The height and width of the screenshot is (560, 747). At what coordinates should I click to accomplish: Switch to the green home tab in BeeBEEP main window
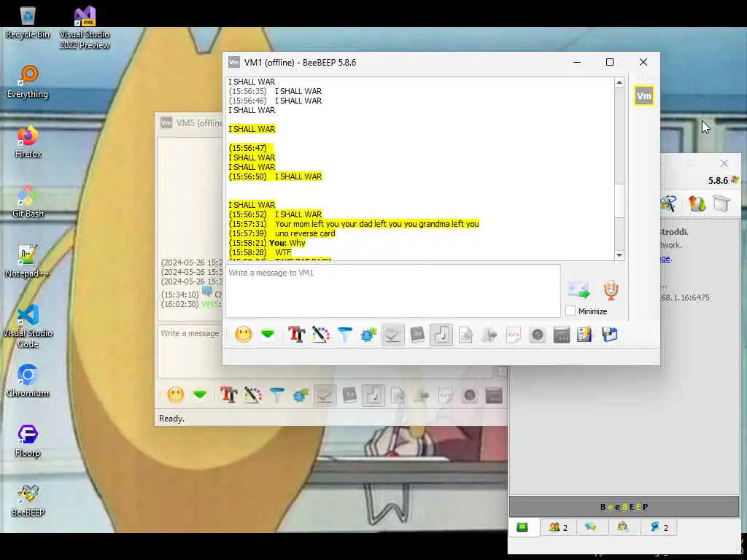pyautogui.click(x=522, y=527)
